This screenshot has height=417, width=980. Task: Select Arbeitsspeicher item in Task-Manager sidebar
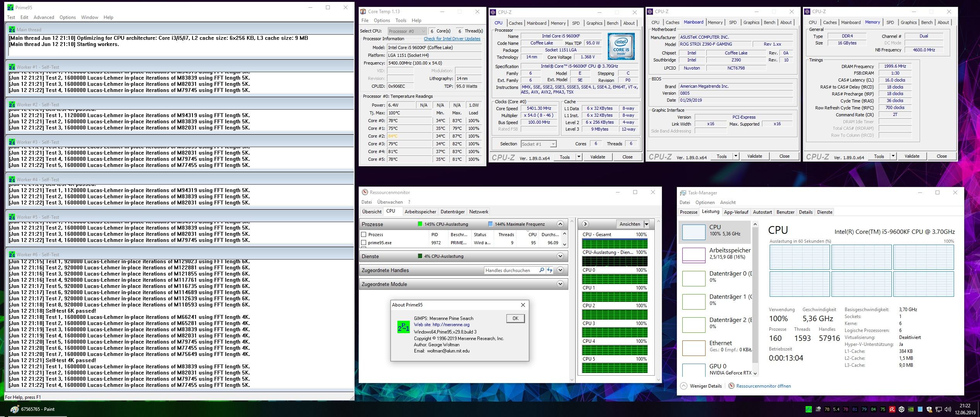tap(715, 255)
